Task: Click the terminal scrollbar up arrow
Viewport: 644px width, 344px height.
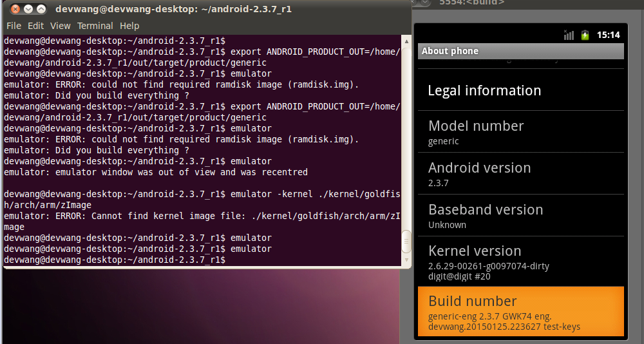Action: (406, 41)
